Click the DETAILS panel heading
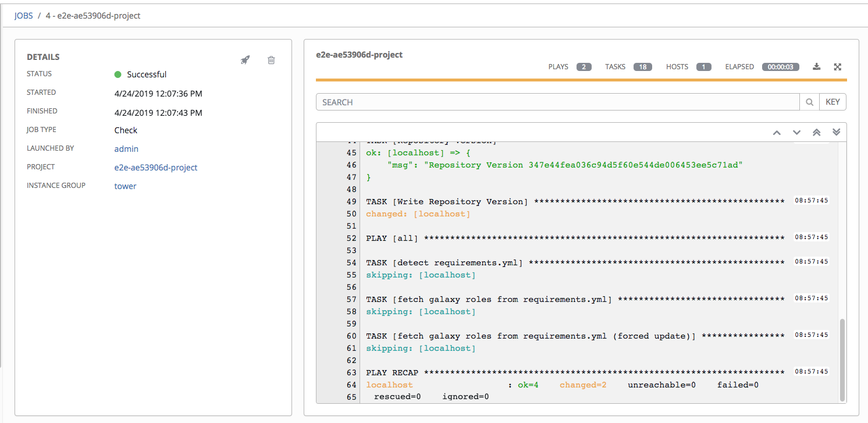Screen dimensions: 868x423 pyautogui.click(x=43, y=57)
